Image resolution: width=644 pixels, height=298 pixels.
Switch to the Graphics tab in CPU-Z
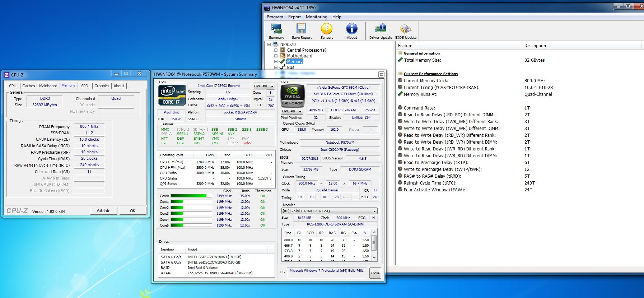pos(102,86)
